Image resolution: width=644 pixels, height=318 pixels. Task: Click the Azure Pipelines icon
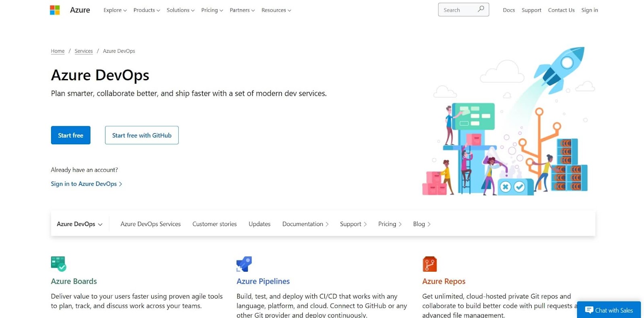[244, 264]
